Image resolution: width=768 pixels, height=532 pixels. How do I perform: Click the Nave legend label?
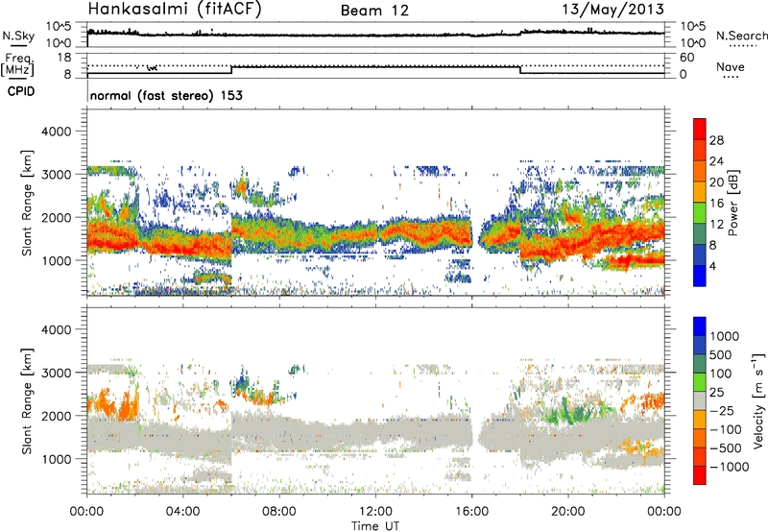point(731,66)
